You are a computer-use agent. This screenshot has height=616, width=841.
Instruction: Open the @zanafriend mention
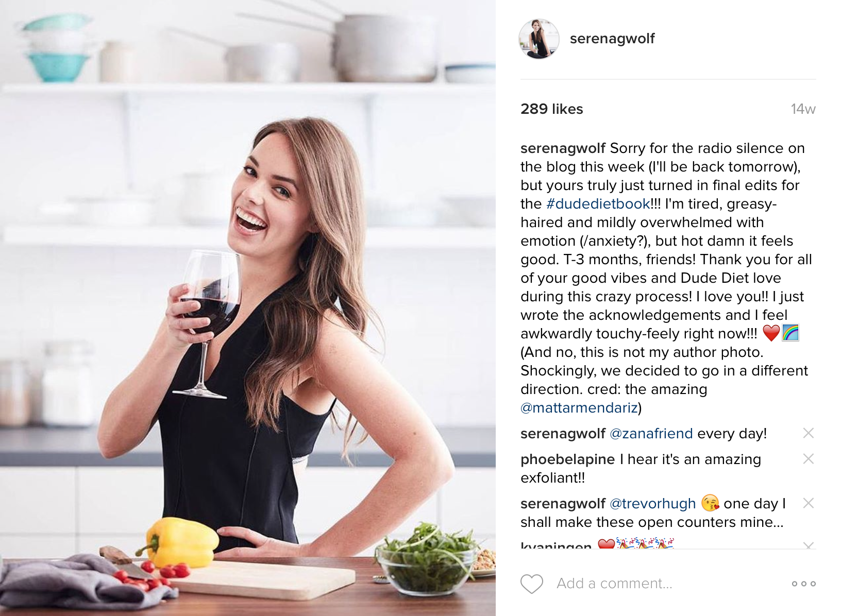click(x=651, y=434)
